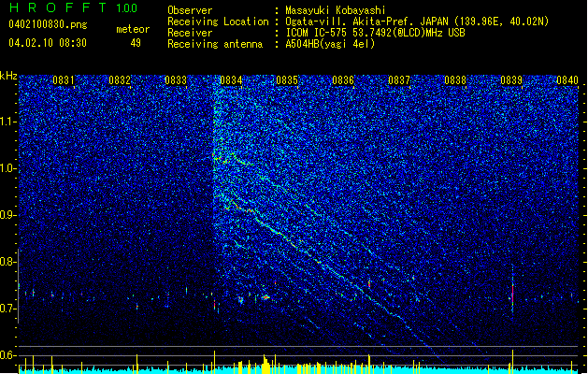Click time marker 0835
This screenshot has height=374, width=588.
287,80
